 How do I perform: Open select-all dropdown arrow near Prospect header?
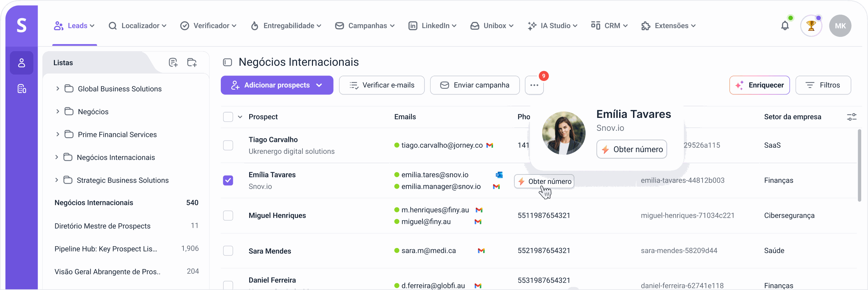tap(240, 117)
